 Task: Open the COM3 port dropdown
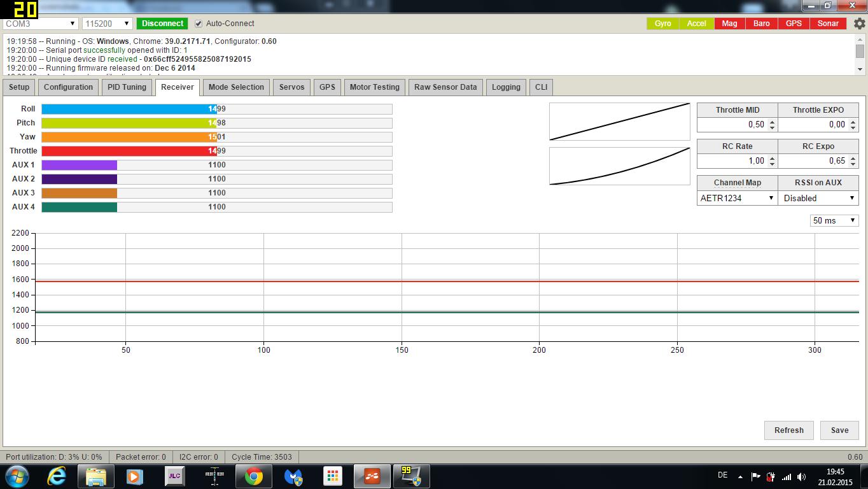(41, 24)
